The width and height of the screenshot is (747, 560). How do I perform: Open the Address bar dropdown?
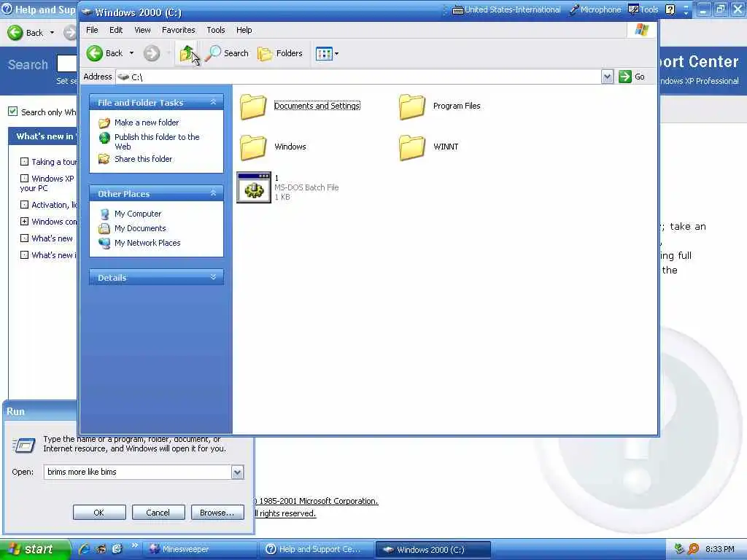click(607, 77)
